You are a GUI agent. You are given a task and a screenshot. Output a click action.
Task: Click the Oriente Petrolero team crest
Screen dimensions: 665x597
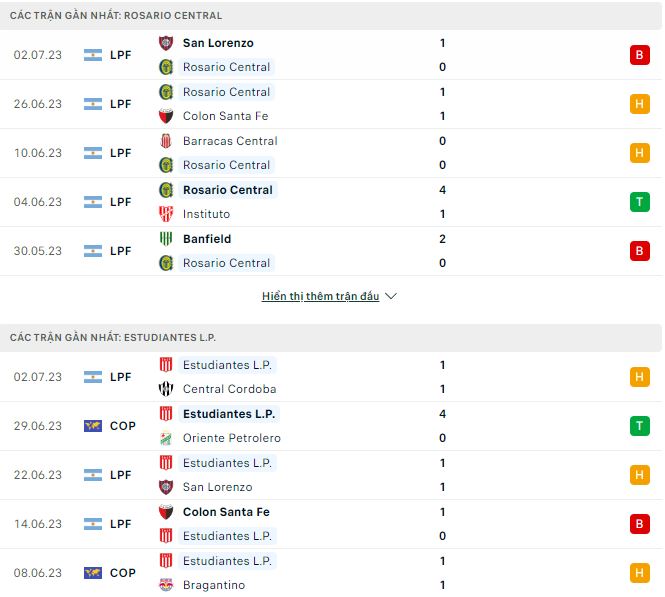(166, 438)
